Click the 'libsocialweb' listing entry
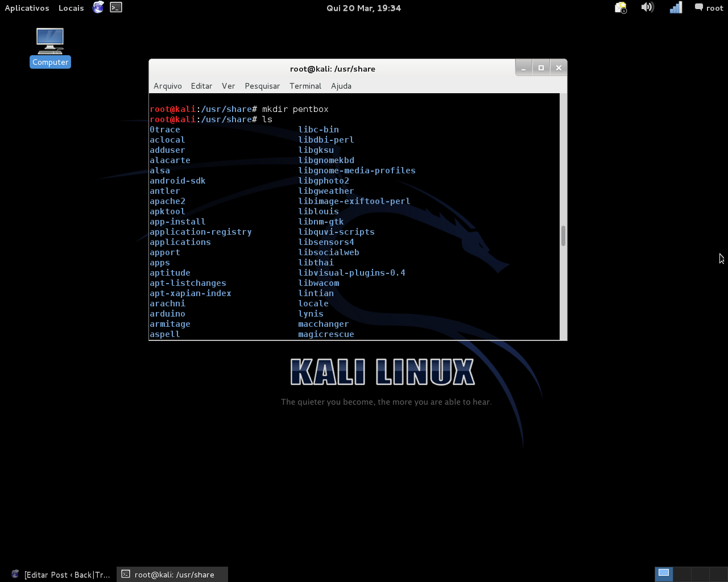The width and height of the screenshot is (728, 582). [329, 252]
